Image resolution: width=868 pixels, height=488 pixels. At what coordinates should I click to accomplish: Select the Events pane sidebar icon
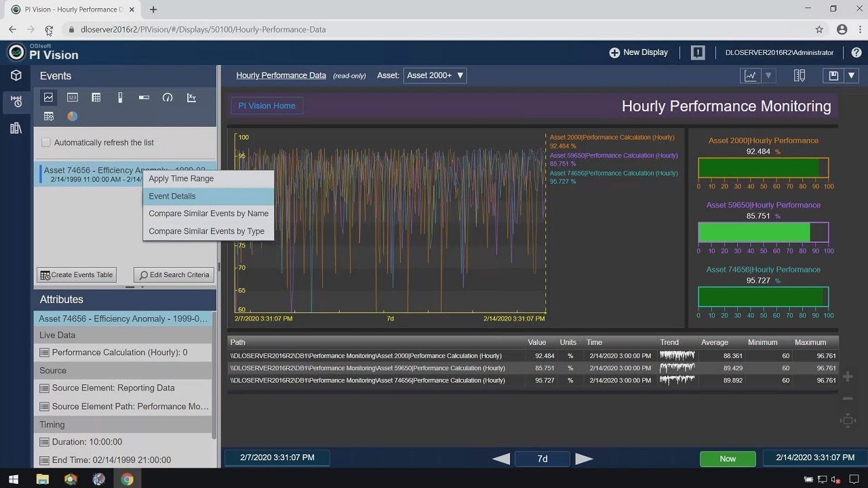(x=16, y=102)
